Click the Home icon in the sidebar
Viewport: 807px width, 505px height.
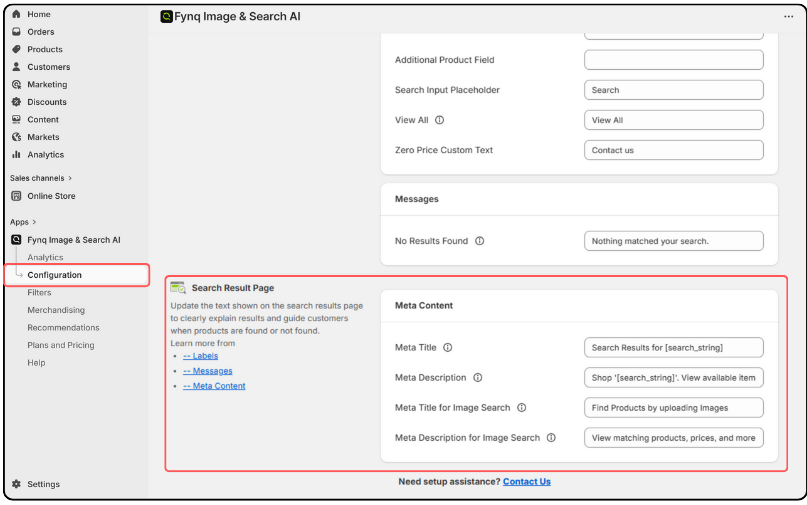pos(16,14)
